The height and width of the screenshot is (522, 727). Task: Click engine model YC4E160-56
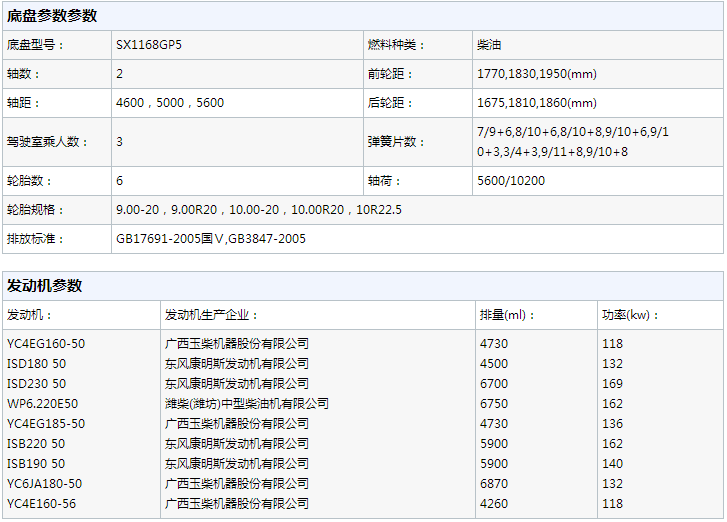[x=41, y=503]
